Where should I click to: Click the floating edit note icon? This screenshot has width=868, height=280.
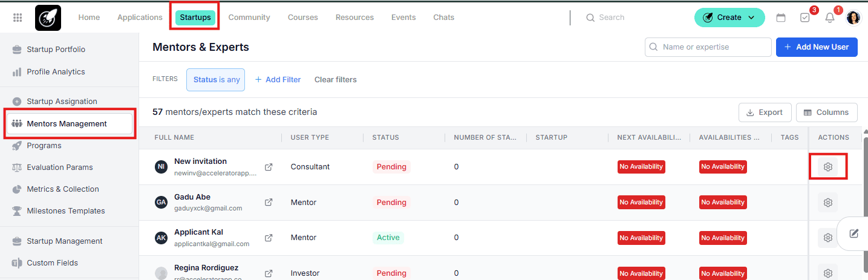[853, 233]
